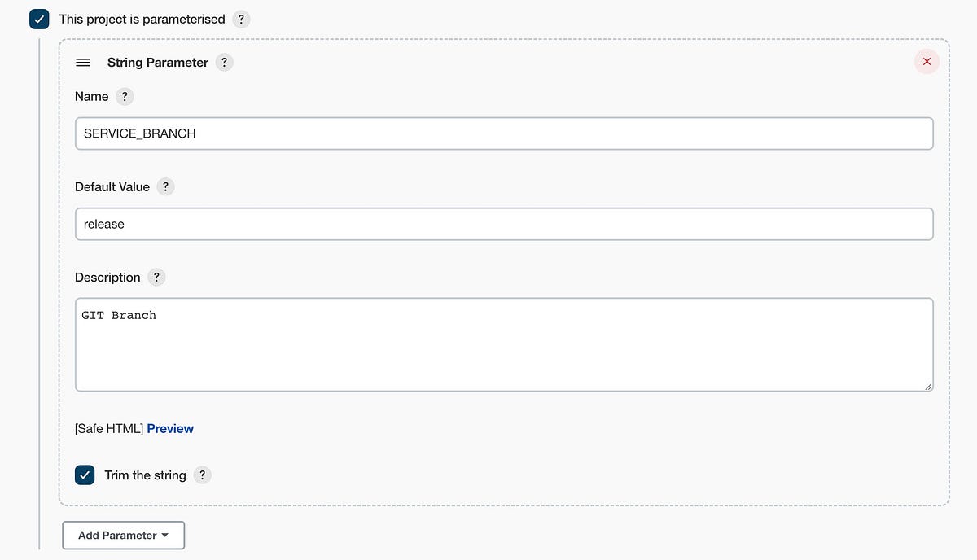Image resolution: width=977 pixels, height=560 pixels.
Task: Delete the String Parameter with the red X
Action: coord(927,61)
